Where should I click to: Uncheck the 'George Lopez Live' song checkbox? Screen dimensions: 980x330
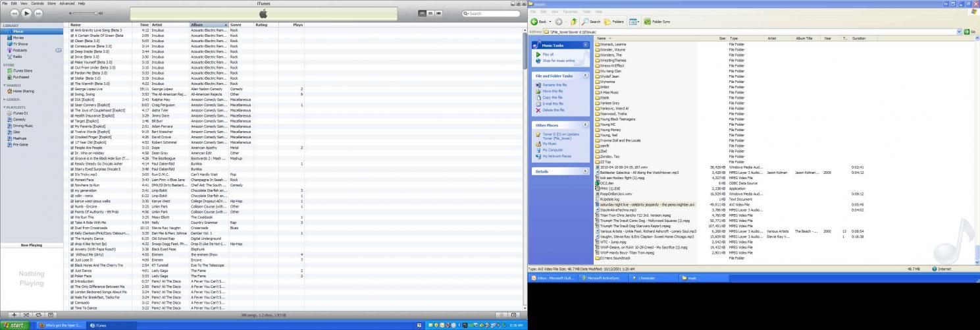click(x=72, y=89)
